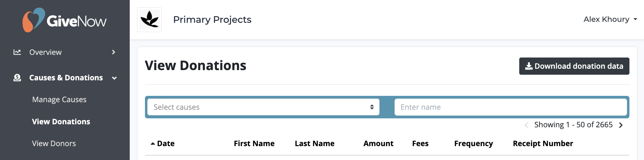Open Manage Causes page
Screen dimensions: 644x160
(x=59, y=100)
